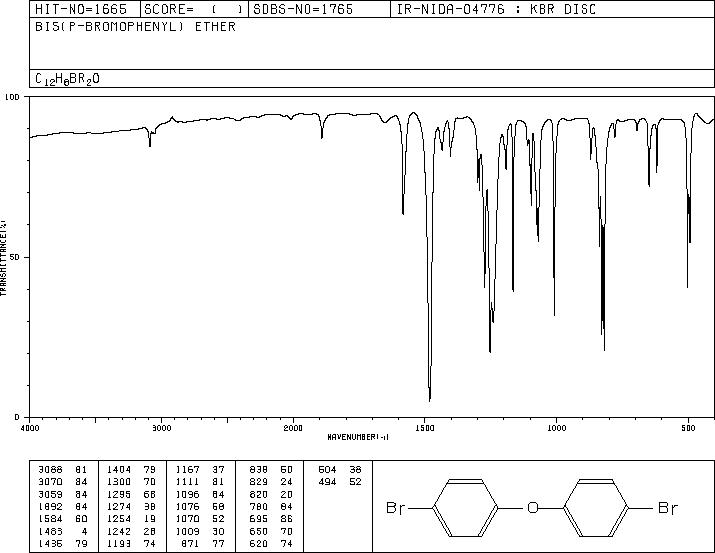Click the compound name BIS(P-BROMOPHENYL) ETHER
Viewport: 715px width, 553px height.
coord(135,27)
